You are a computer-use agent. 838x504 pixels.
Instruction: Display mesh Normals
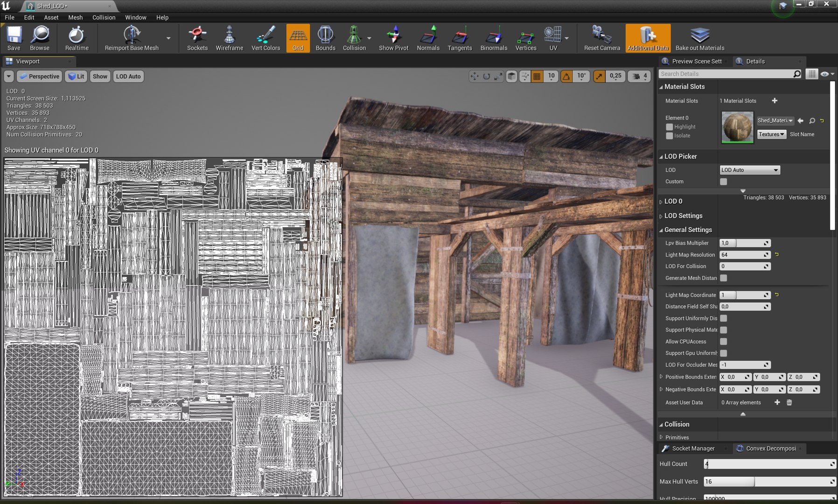pyautogui.click(x=428, y=38)
